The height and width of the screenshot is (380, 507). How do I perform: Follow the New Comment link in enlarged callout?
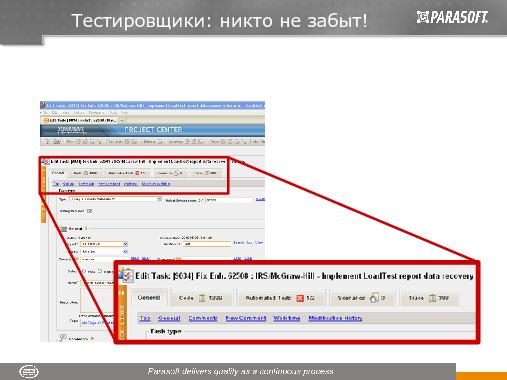coord(246,318)
